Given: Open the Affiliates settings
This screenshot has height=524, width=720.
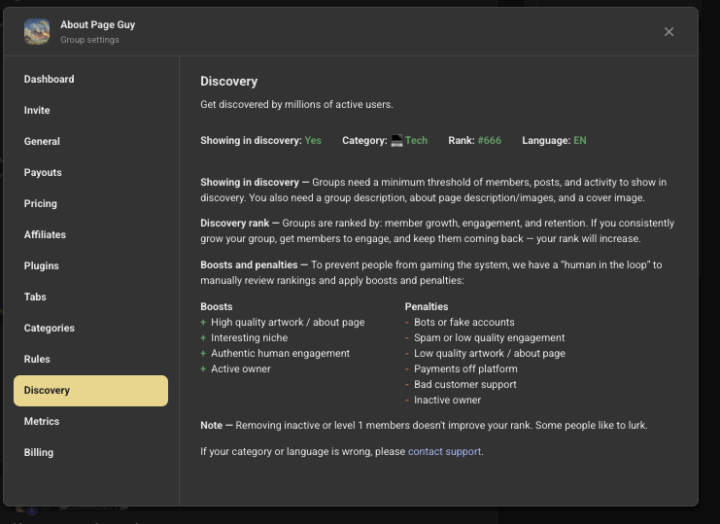Looking at the screenshot, I should (x=45, y=234).
